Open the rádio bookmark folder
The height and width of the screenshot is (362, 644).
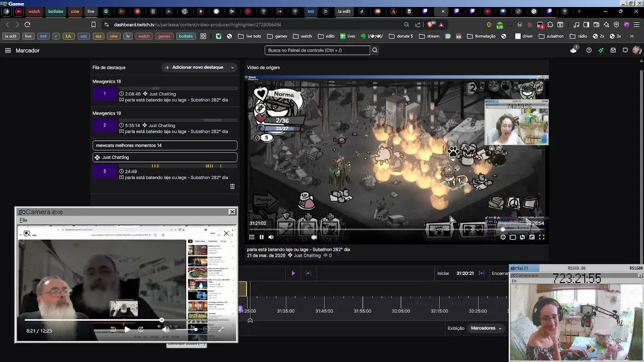coord(579,36)
